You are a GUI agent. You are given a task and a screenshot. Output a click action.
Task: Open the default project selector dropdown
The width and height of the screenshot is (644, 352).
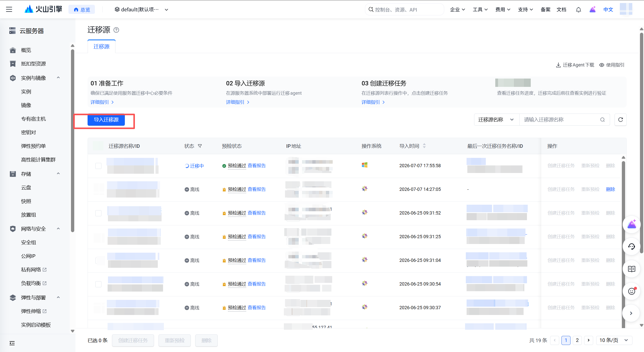141,10
